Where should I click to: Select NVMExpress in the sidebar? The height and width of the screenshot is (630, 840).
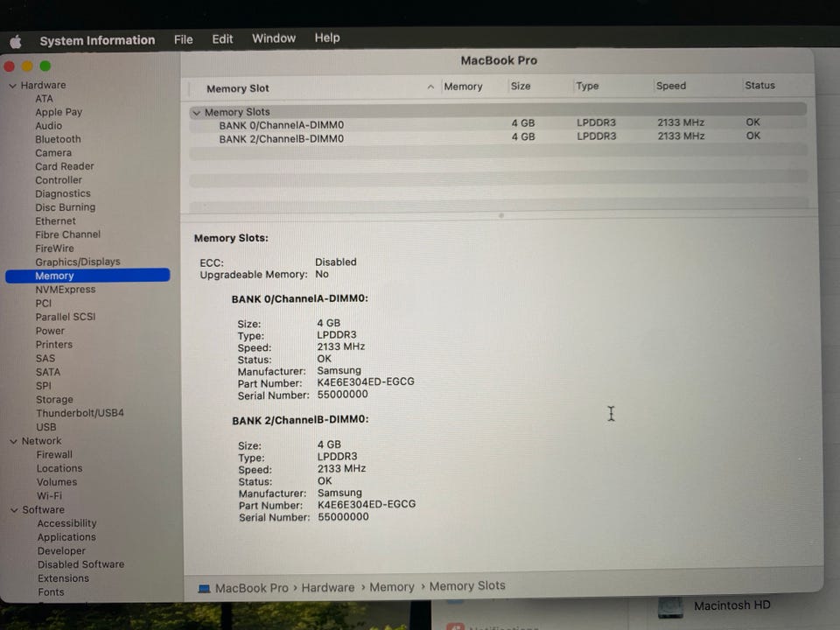(66, 290)
